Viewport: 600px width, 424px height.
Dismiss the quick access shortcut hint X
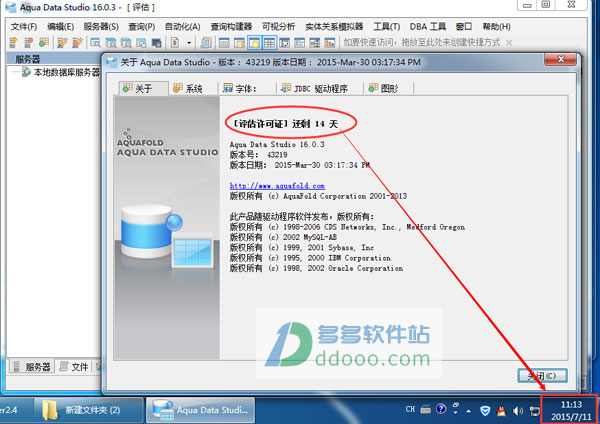509,43
